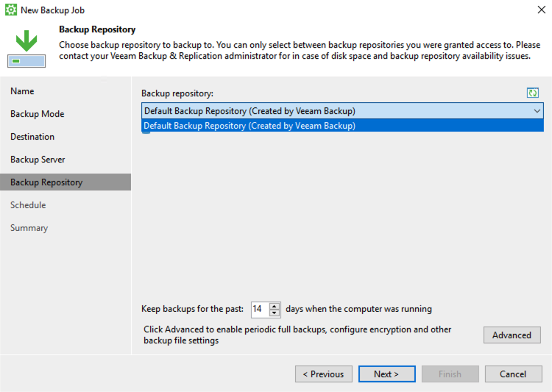This screenshot has width=552, height=392.
Task: Open the Schedule step
Action: click(x=28, y=204)
